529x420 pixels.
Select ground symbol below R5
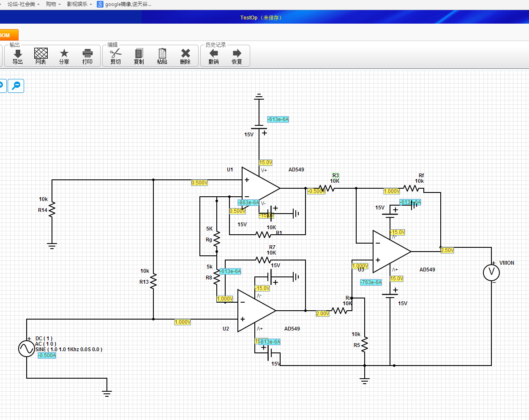pyautogui.click(x=365, y=381)
